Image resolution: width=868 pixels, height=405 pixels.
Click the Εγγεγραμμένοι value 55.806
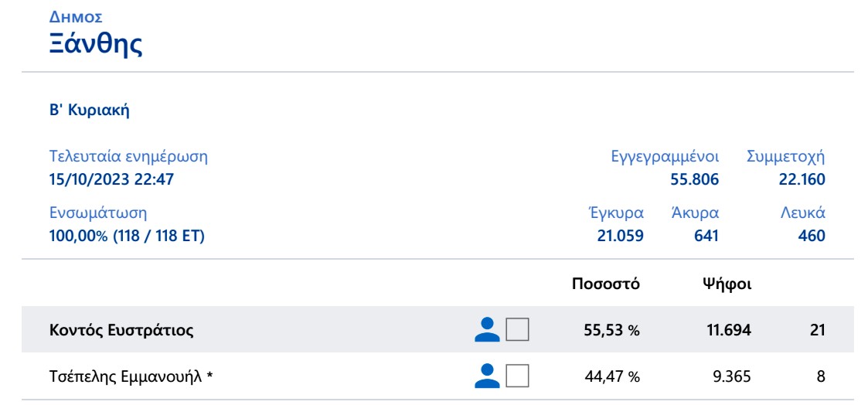click(694, 180)
